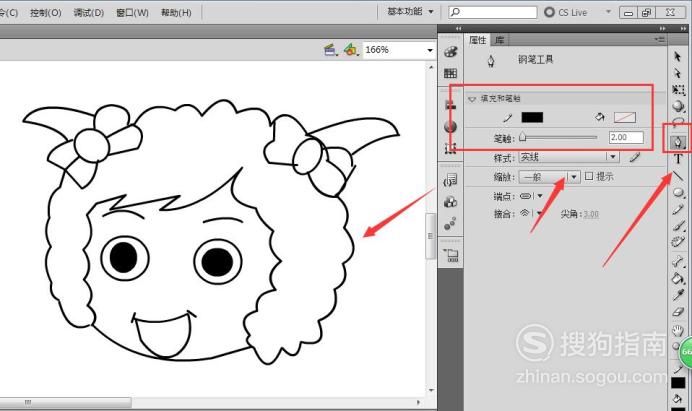Collapse the icon panel dock arrows
Viewport: 692px width, 411px height.
[x=459, y=28]
